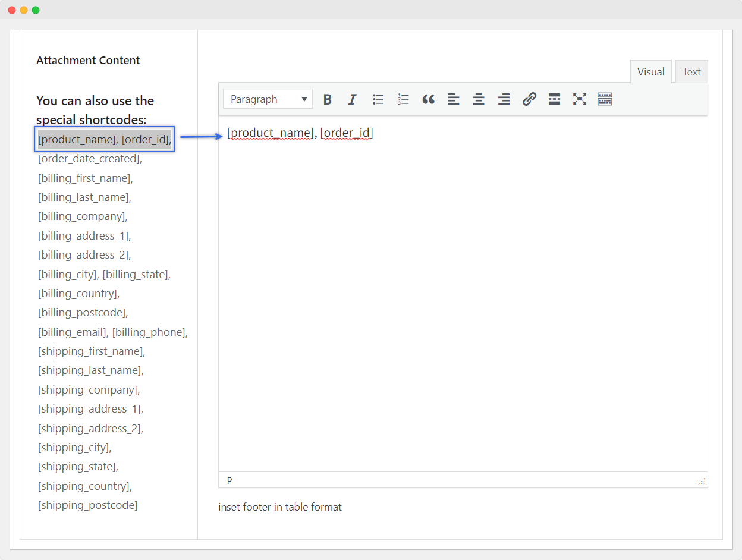
Task: Click the [product_name] text in the editor
Action: pos(270,133)
